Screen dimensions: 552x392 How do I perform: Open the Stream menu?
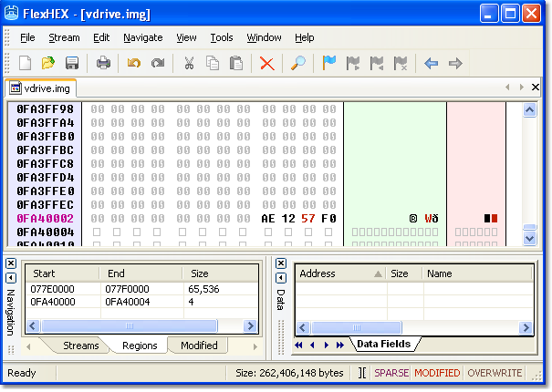(64, 37)
